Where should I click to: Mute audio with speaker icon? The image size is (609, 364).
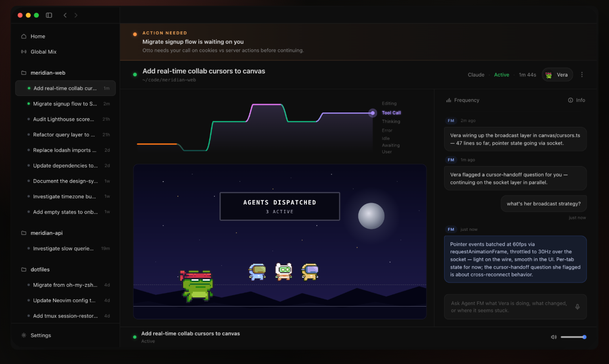point(554,337)
